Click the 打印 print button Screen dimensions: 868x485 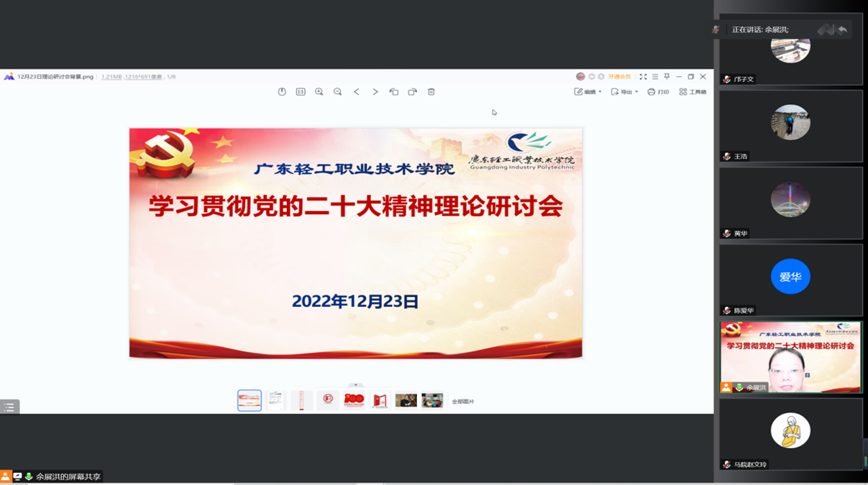658,92
